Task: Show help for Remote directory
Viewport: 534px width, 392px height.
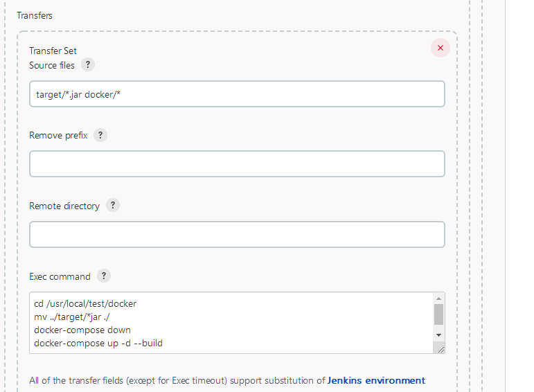Action: (x=112, y=206)
